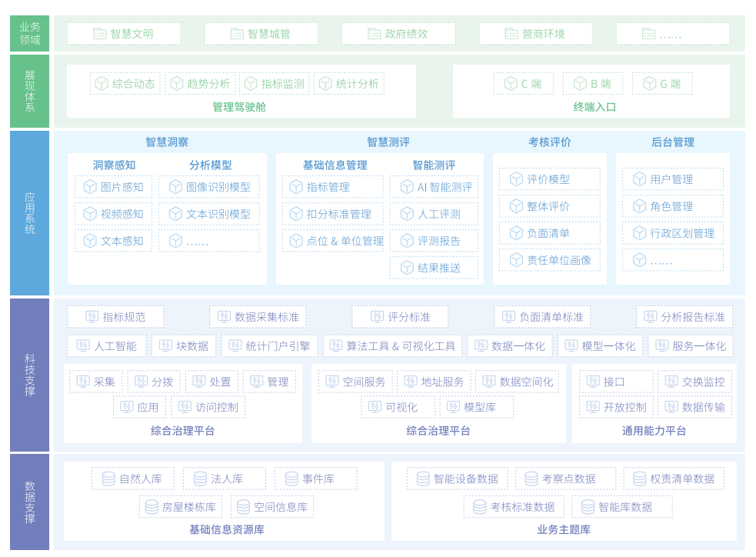Click the cube icon beside G 端
The width and height of the screenshot is (756, 557).
click(649, 83)
